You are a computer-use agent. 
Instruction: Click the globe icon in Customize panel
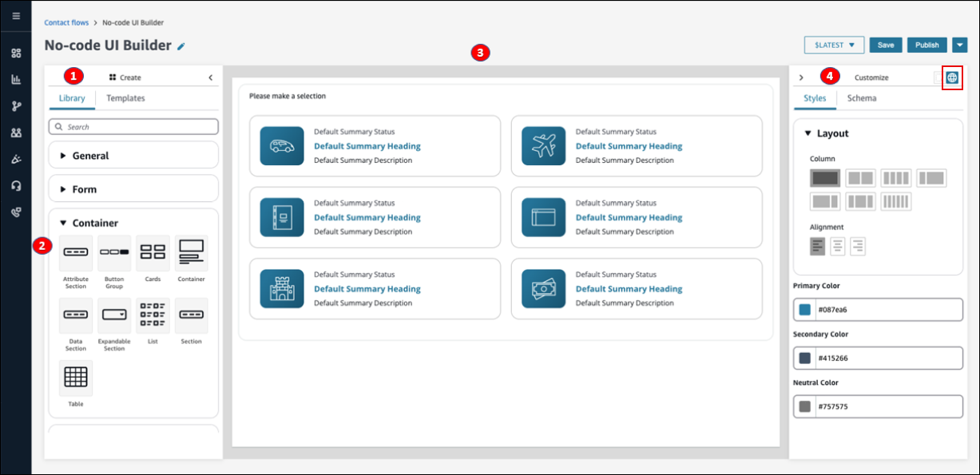click(x=951, y=77)
